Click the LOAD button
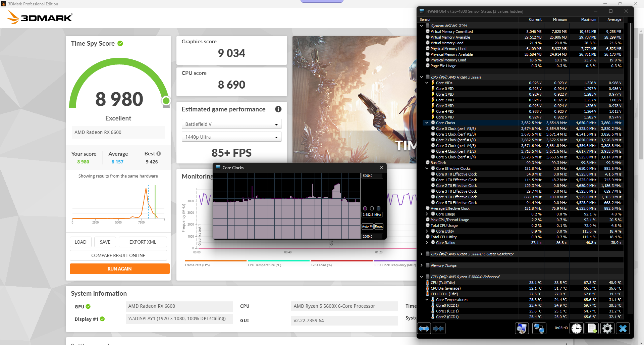 coord(80,242)
